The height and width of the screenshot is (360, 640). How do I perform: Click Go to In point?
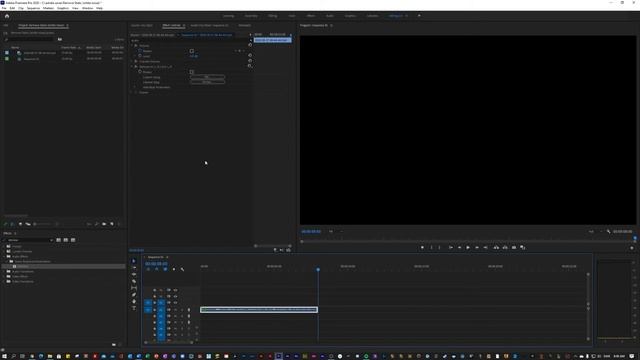pyautogui.click(x=451, y=247)
